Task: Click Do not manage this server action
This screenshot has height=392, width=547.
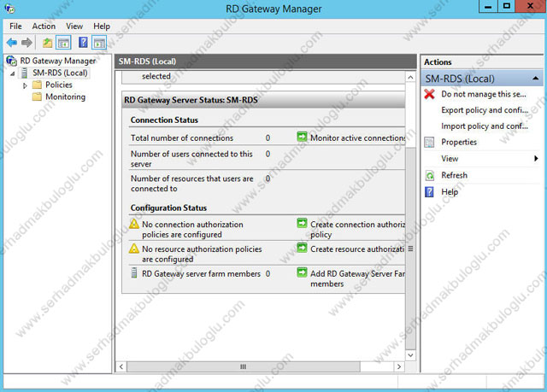Action: (484, 94)
